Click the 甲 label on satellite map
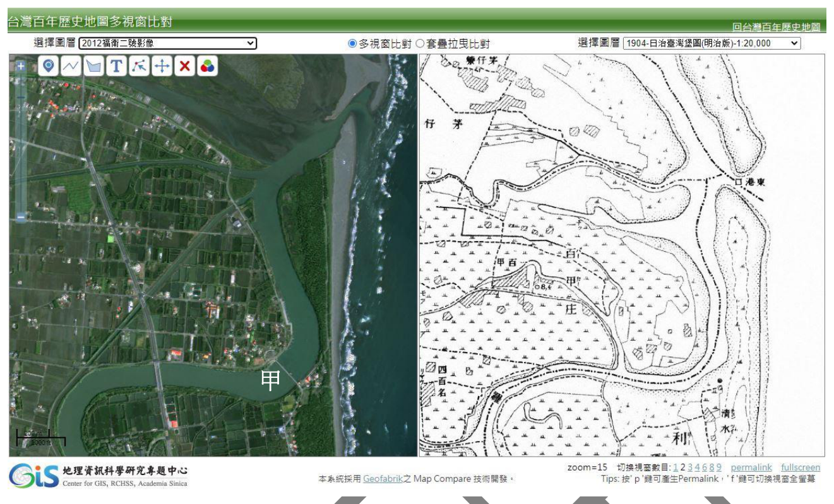 pyautogui.click(x=270, y=380)
